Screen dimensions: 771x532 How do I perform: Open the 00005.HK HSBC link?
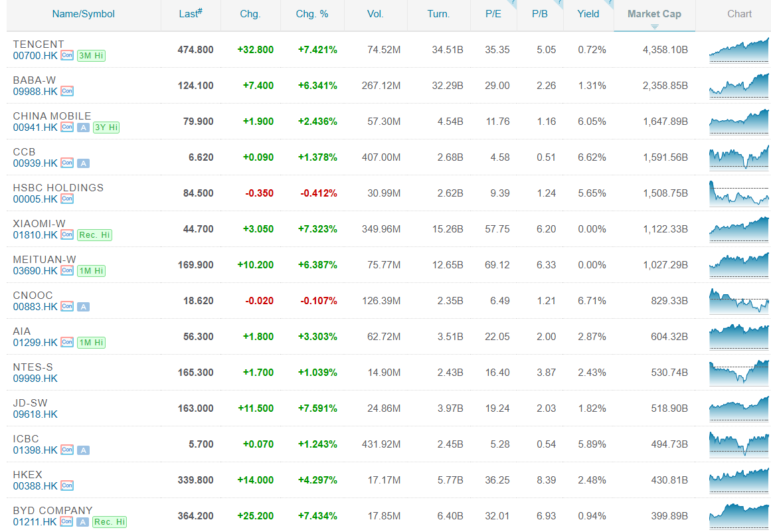35,199
